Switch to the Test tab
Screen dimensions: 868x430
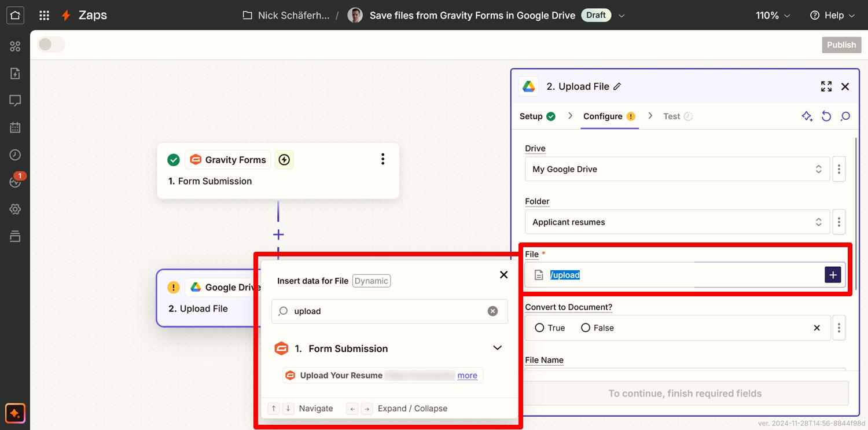tap(678, 116)
